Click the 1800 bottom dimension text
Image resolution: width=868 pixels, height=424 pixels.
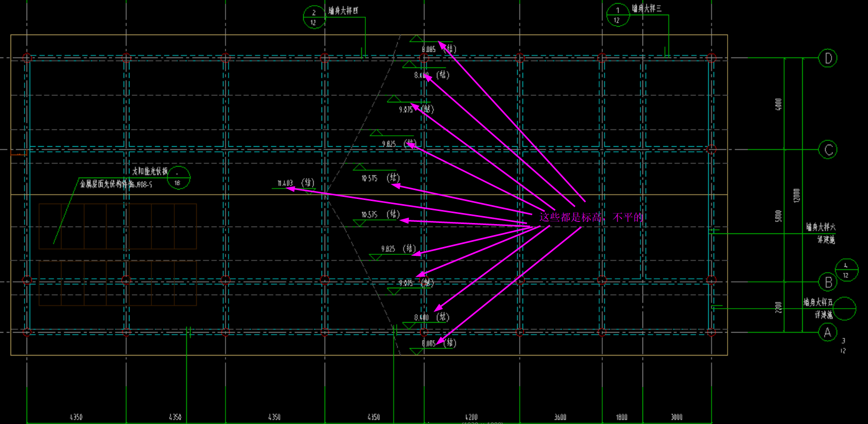coord(622,417)
